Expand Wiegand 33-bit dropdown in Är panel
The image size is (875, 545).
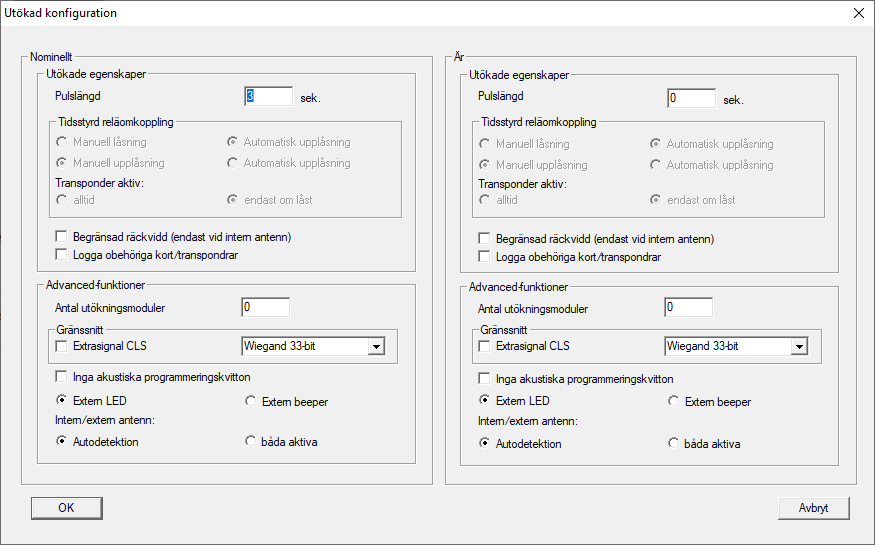click(798, 347)
